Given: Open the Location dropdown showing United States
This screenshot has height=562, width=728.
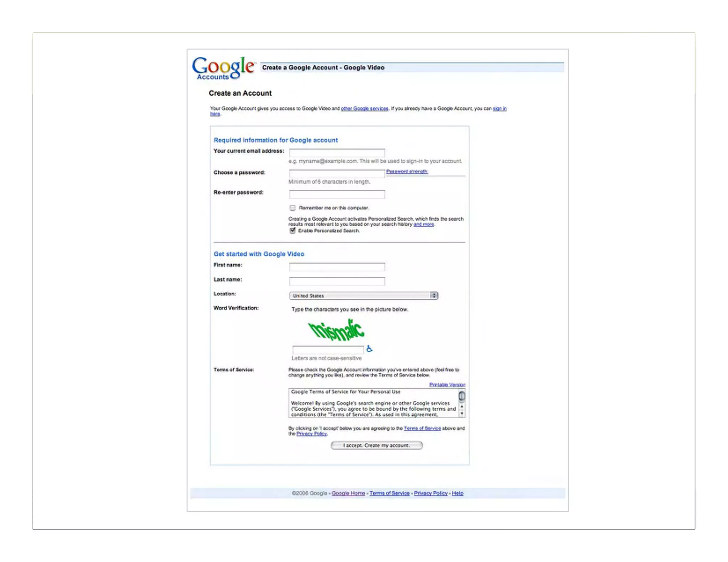Looking at the screenshot, I should tap(363, 296).
